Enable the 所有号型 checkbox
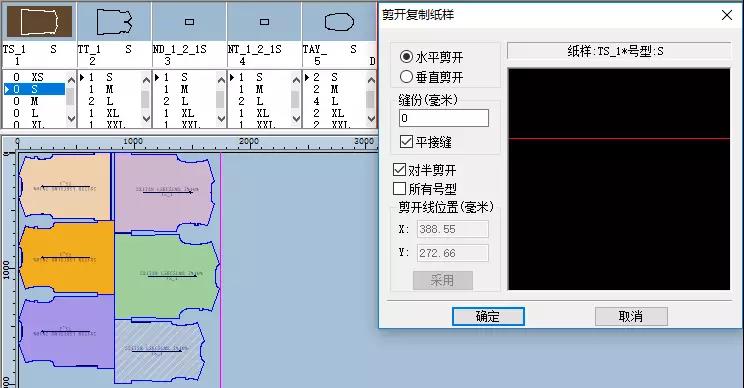This screenshot has height=388, width=744. tap(425, 189)
